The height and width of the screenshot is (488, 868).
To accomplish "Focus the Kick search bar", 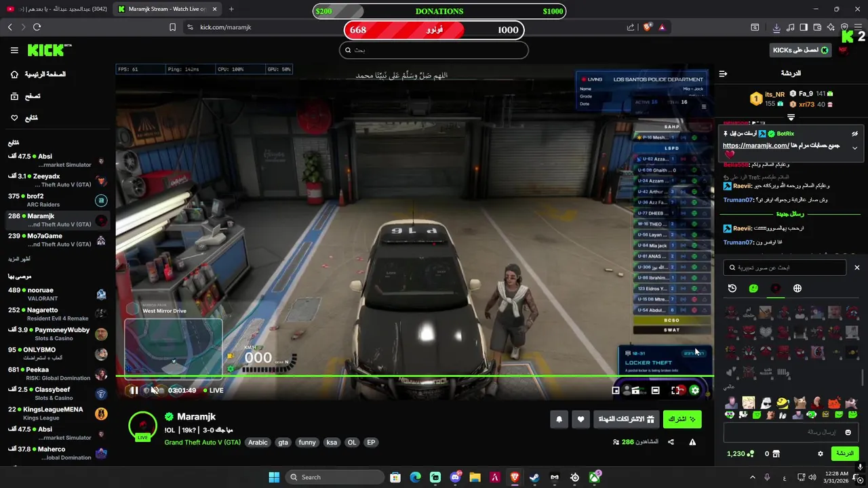I will coord(434,49).
